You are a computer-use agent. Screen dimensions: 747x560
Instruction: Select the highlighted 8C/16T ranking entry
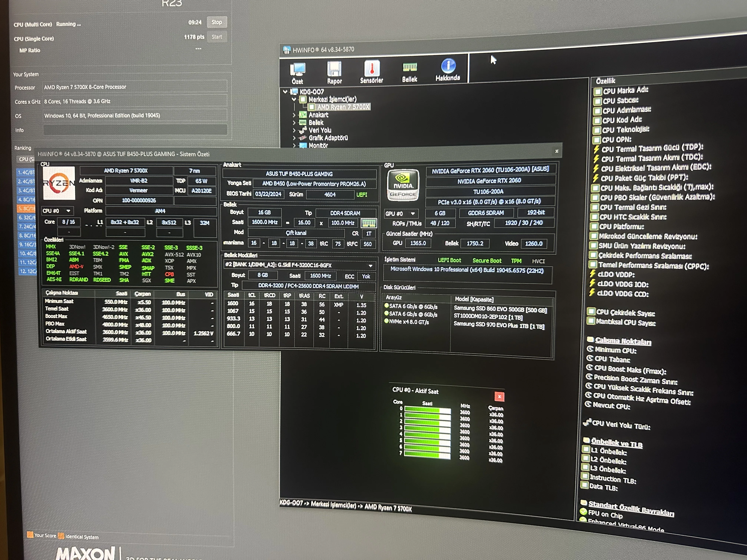tap(26, 209)
